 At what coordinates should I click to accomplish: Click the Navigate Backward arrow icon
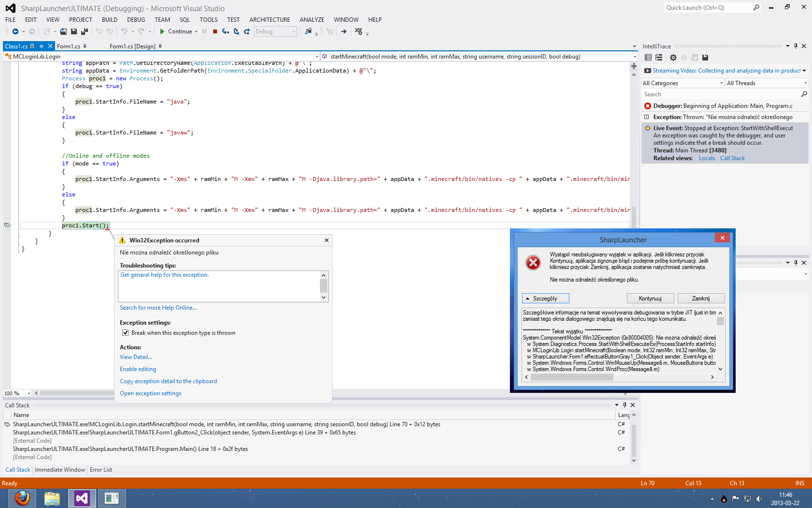coord(15,31)
